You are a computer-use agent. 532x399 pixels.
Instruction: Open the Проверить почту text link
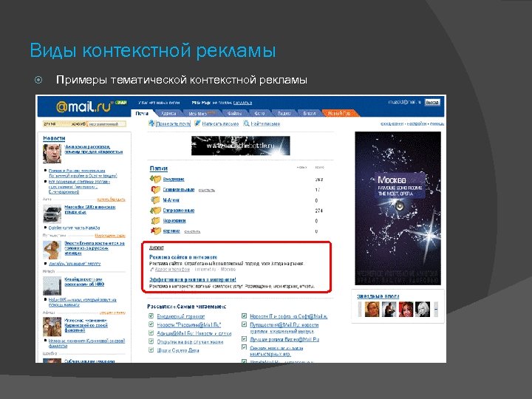point(173,124)
